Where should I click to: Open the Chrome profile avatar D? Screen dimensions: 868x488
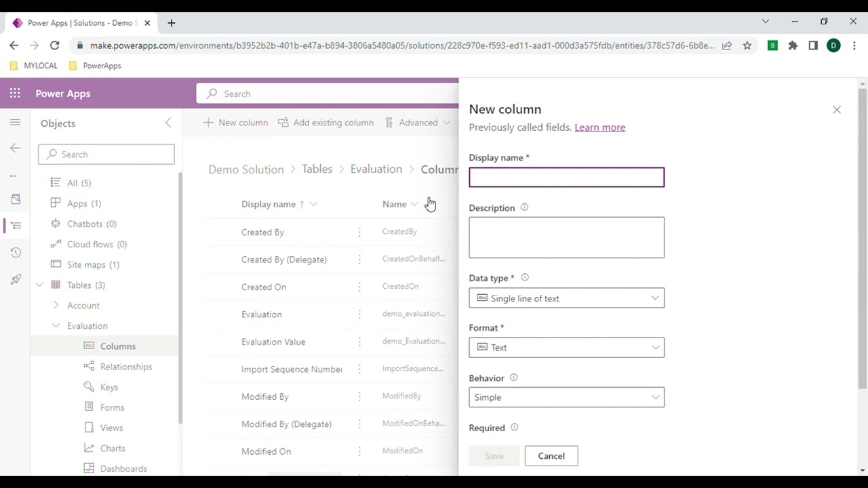point(834,45)
